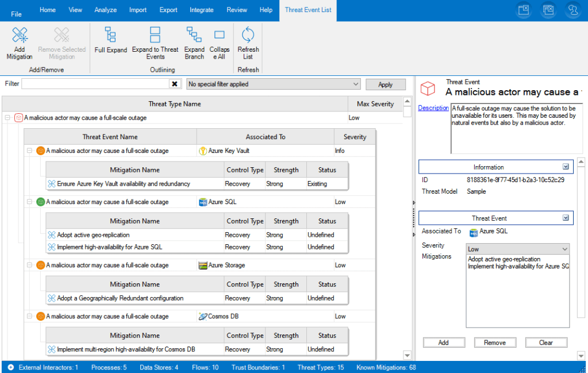Click the Apply filter button

coord(385,84)
